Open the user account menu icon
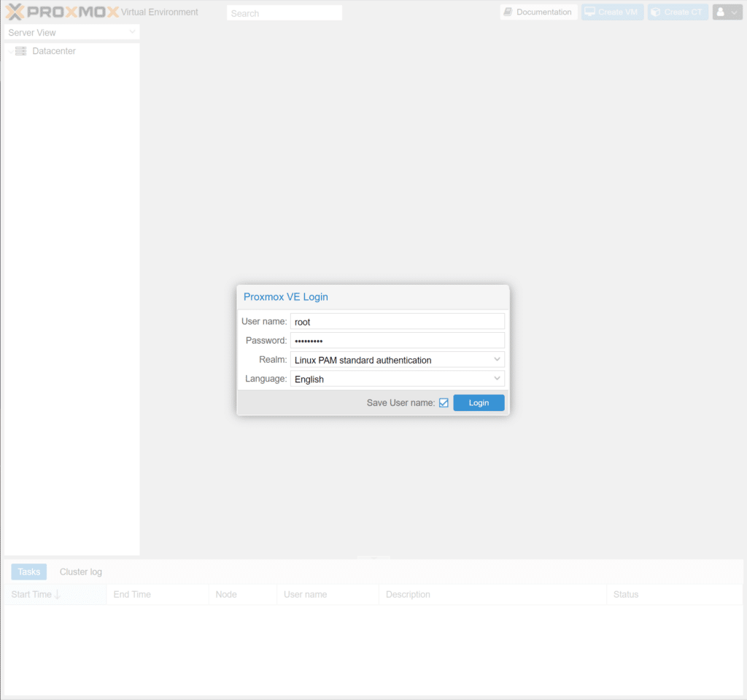 (721, 12)
